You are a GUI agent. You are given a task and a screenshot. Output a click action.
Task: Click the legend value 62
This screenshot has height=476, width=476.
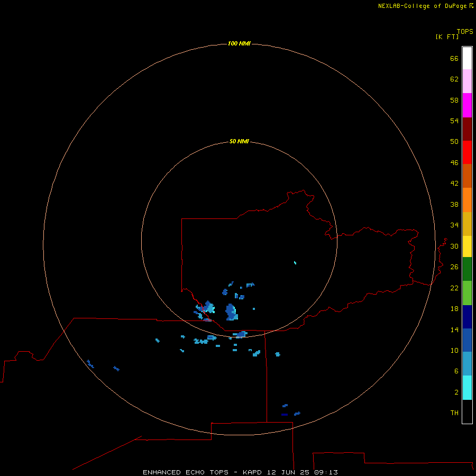454,79
